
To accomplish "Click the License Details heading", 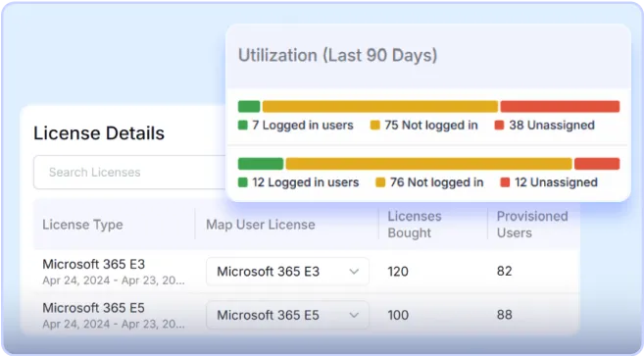I will 99,133.
